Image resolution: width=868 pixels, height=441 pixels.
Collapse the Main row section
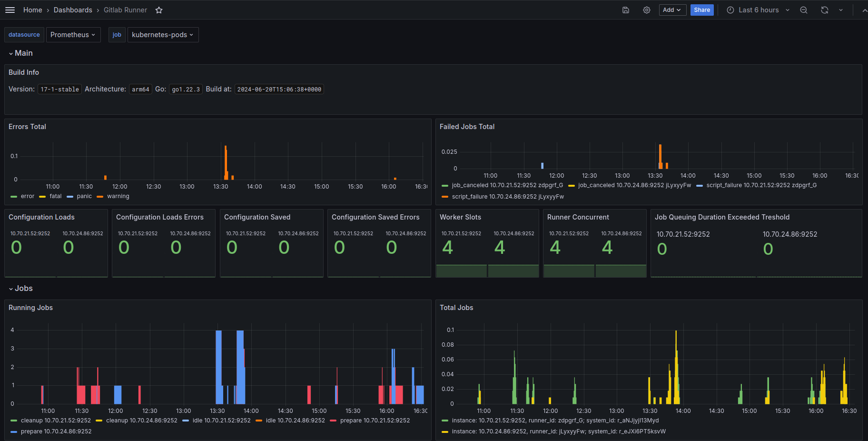pos(20,53)
